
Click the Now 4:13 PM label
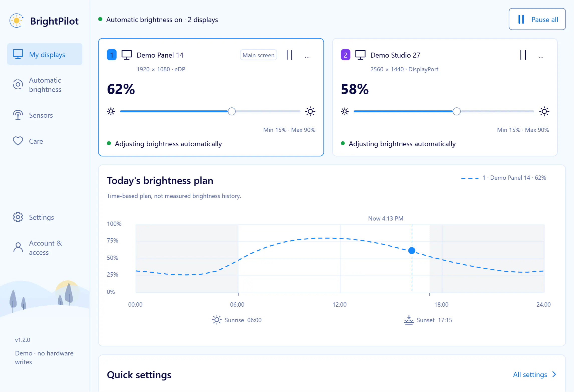tap(386, 219)
